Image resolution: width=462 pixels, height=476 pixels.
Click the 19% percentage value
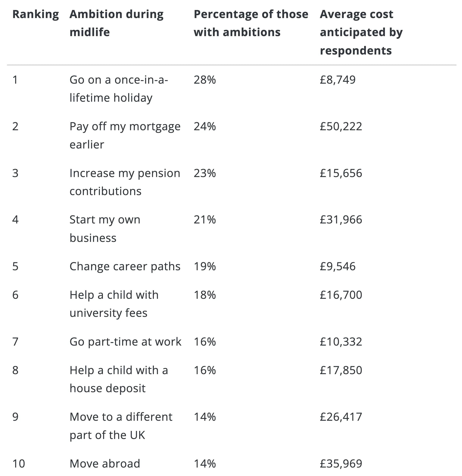tap(204, 266)
